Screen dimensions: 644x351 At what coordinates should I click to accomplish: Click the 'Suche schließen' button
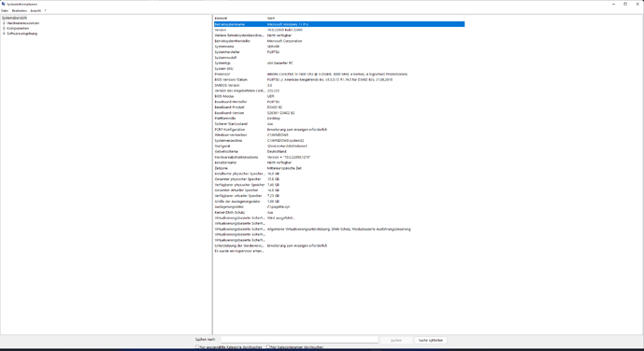click(431, 341)
